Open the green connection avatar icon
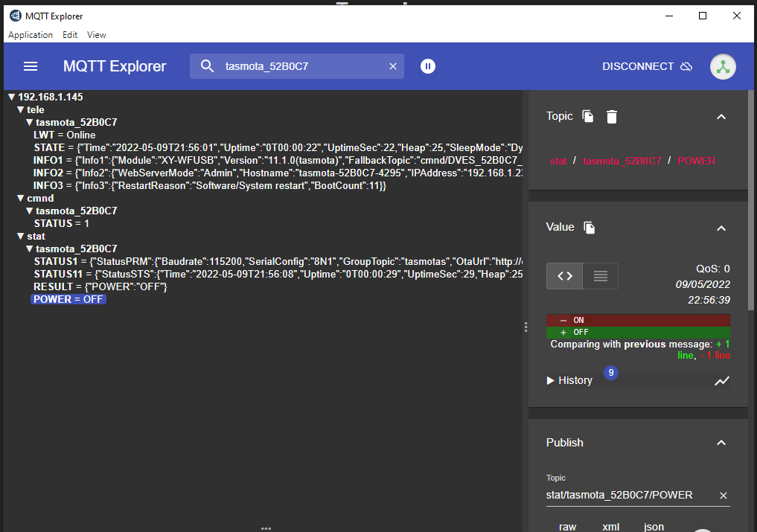Image resolution: width=757 pixels, height=532 pixels. pos(723,67)
